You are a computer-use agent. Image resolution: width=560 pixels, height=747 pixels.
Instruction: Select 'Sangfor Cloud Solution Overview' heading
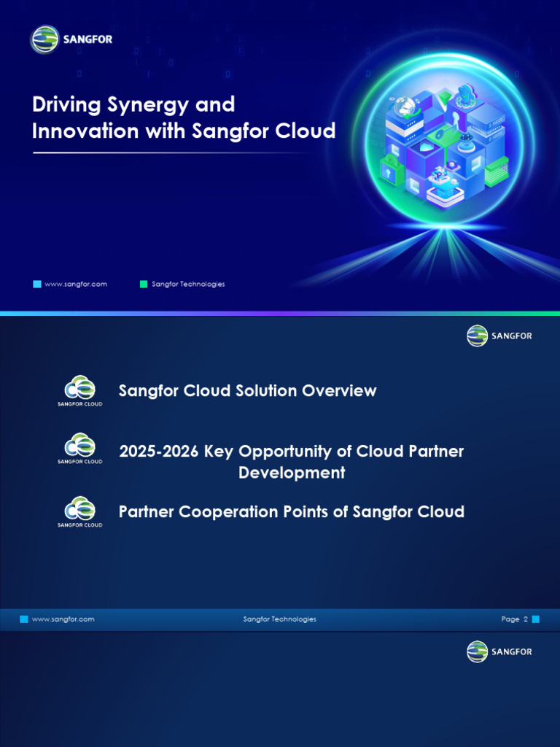tap(248, 391)
